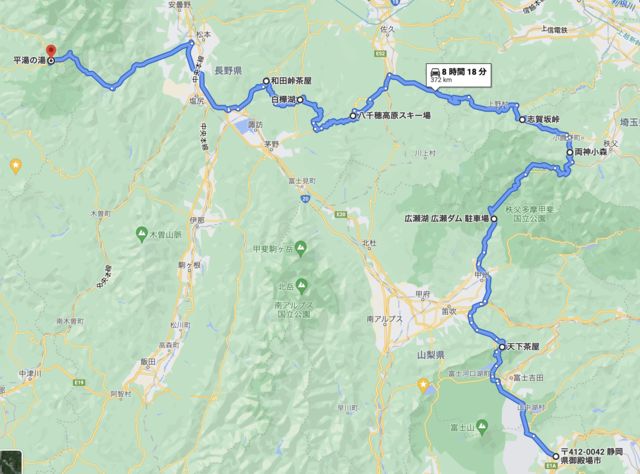Click the 長野県 prefecture label
The width and height of the screenshot is (640, 474).
[x=228, y=71]
